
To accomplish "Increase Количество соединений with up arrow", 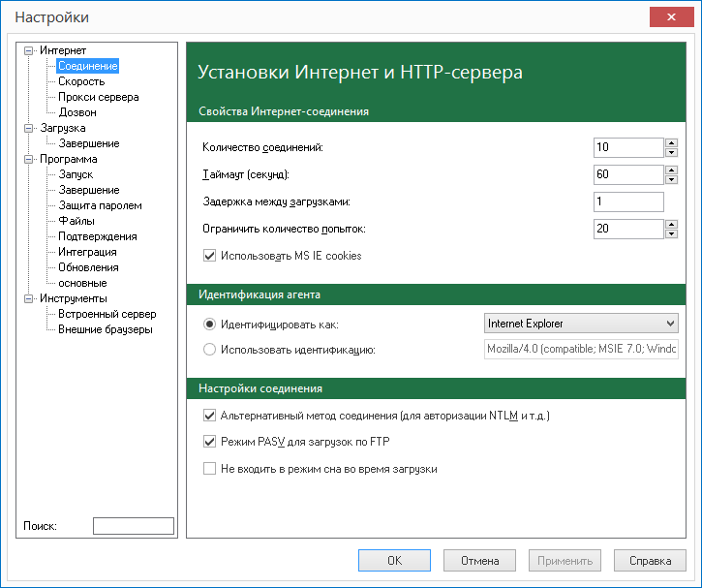I will (x=671, y=142).
